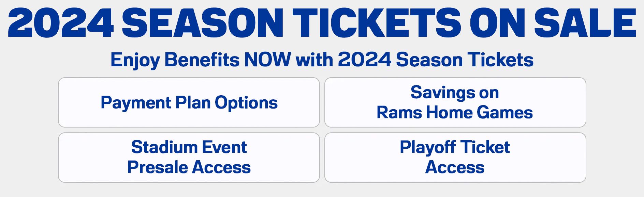This screenshot has width=644, height=197.
Task: Click 'Access' under Playoff Ticket
Action: click(455, 167)
